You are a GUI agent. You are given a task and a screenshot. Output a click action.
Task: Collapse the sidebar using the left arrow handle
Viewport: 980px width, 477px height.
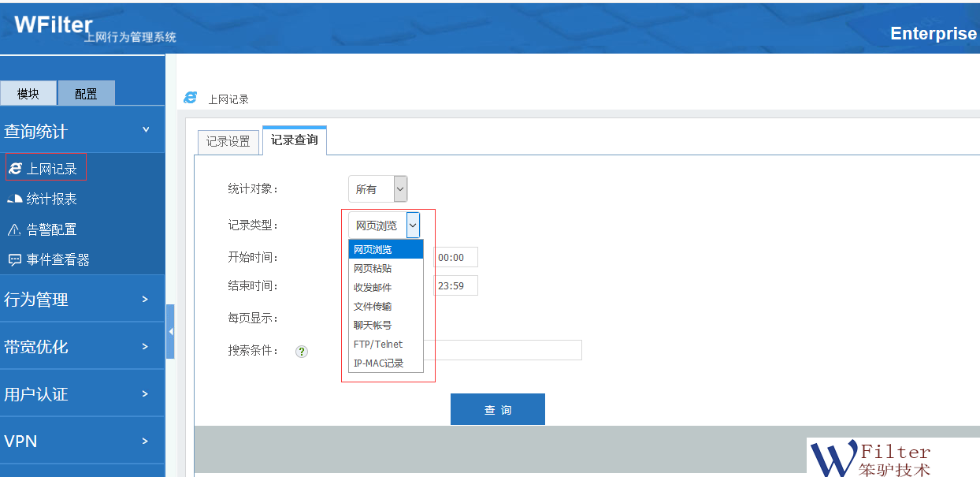(170, 332)
